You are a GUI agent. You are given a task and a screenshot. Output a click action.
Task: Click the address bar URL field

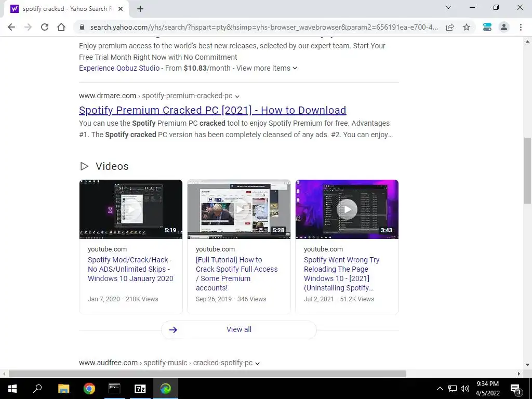[x=264, y=27]
